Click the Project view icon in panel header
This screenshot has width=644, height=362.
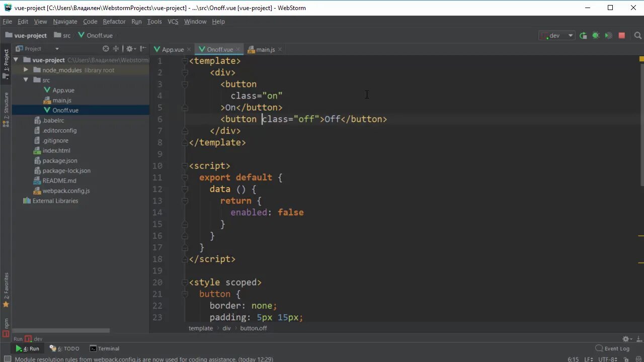(20, 49)
